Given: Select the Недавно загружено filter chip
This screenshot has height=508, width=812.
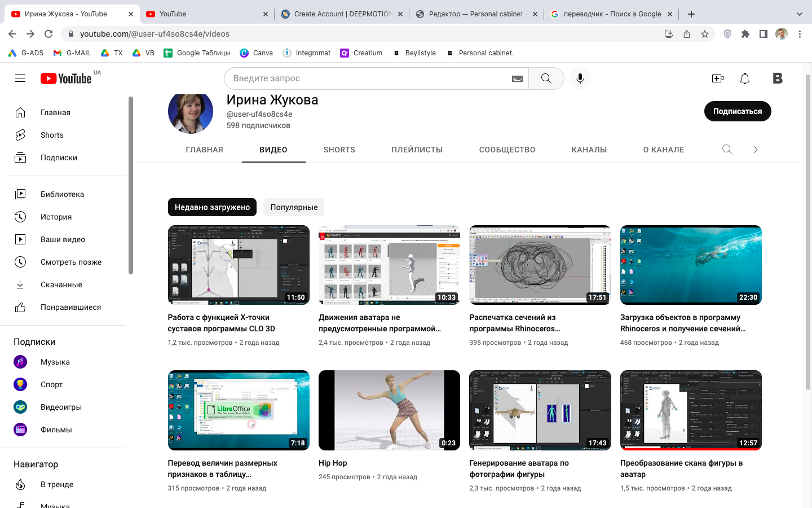Looking at the screenshot, I should [212, 207].
